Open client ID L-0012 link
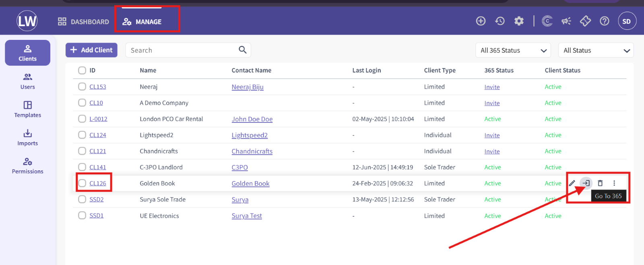This screenshot has height=265, width=644. pos(98,119)
